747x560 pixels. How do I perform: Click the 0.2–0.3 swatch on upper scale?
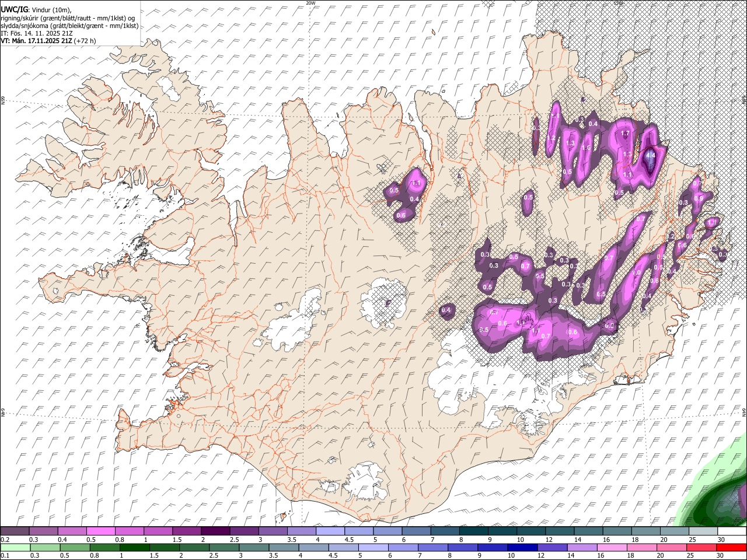pos(15,531)
